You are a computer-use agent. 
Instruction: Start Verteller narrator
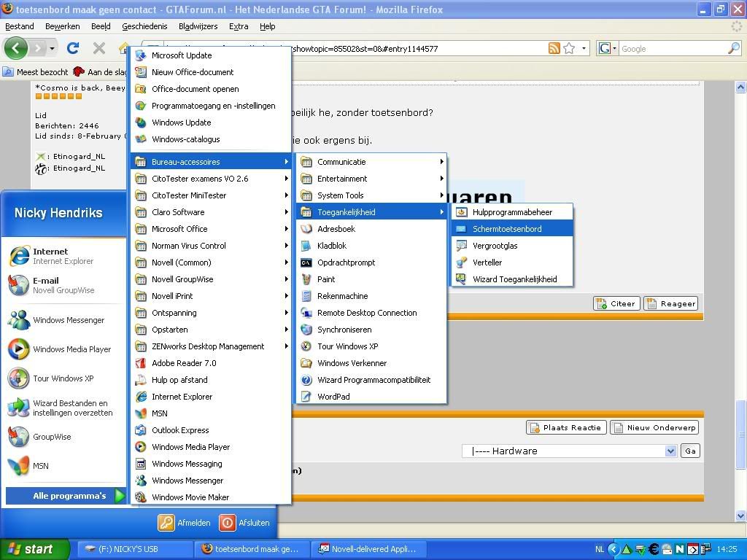pyautogui.click(x=512, y=262)
